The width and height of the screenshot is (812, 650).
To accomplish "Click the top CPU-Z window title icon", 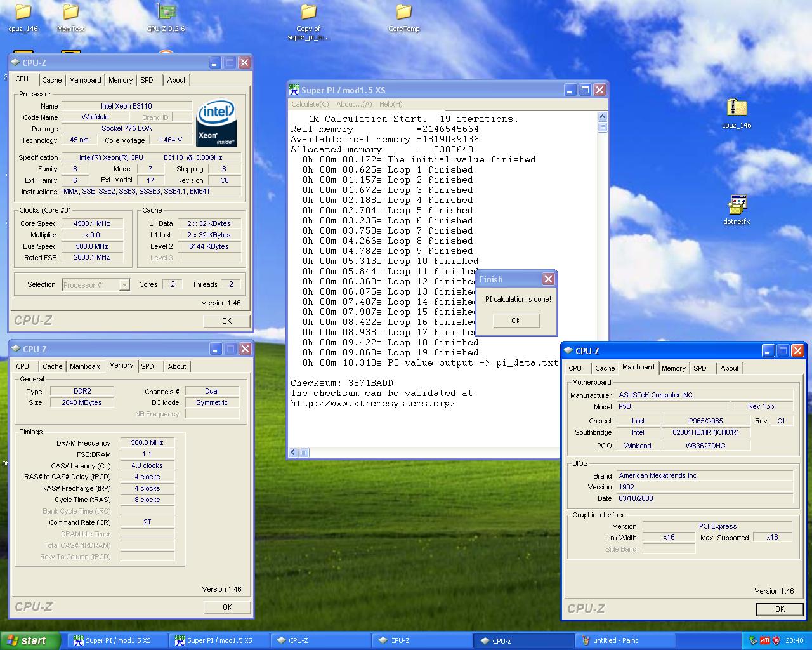I will point(15,62).
